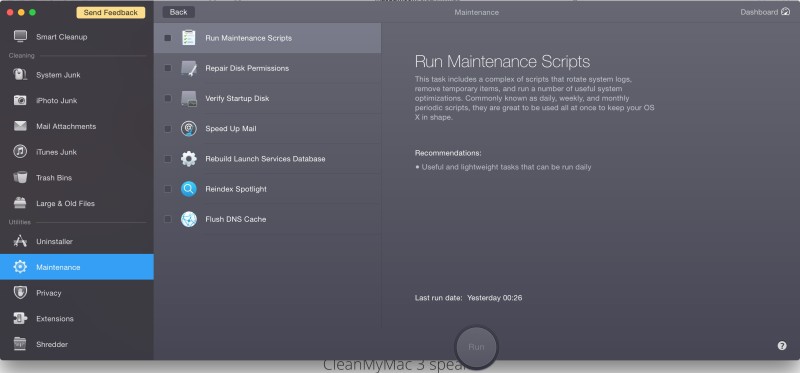Click the Rebuild Launch Services gear icon
Viewport: 800px width, 373px height.
click(x=189, y=159)
